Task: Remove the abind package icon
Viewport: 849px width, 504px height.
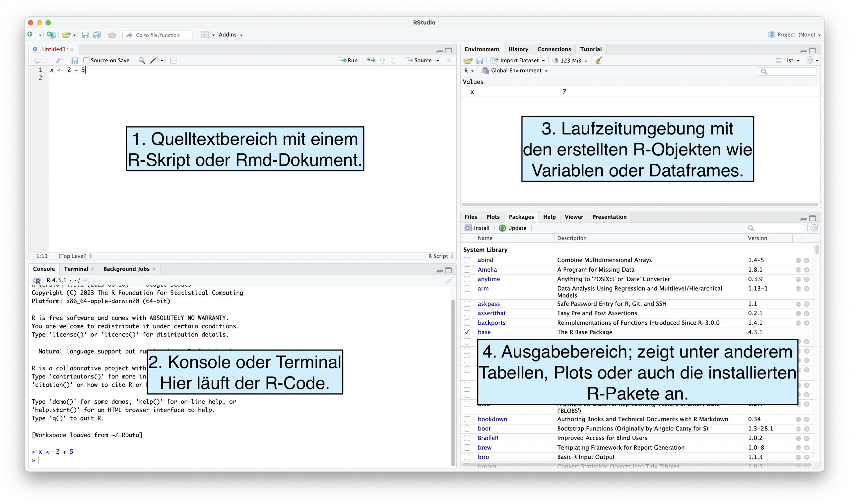Action: (807, 260)
